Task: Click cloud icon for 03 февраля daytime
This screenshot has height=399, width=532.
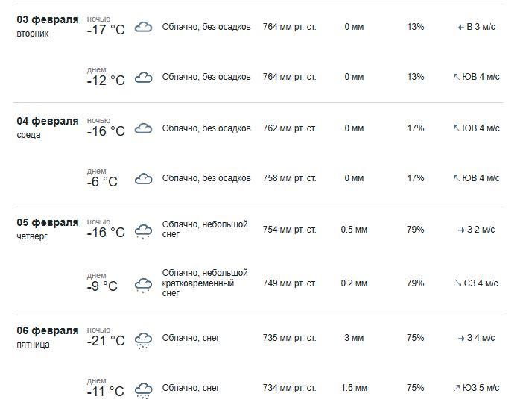Action: [x=143, y=77]
